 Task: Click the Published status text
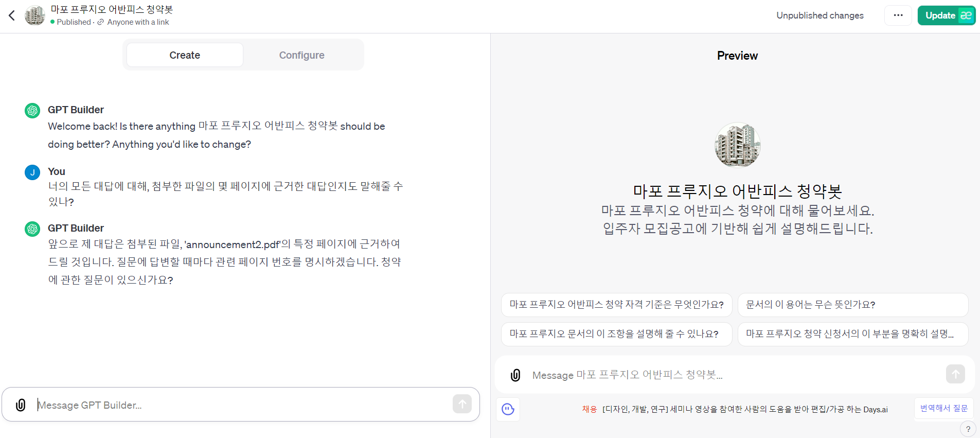(74, 22)
